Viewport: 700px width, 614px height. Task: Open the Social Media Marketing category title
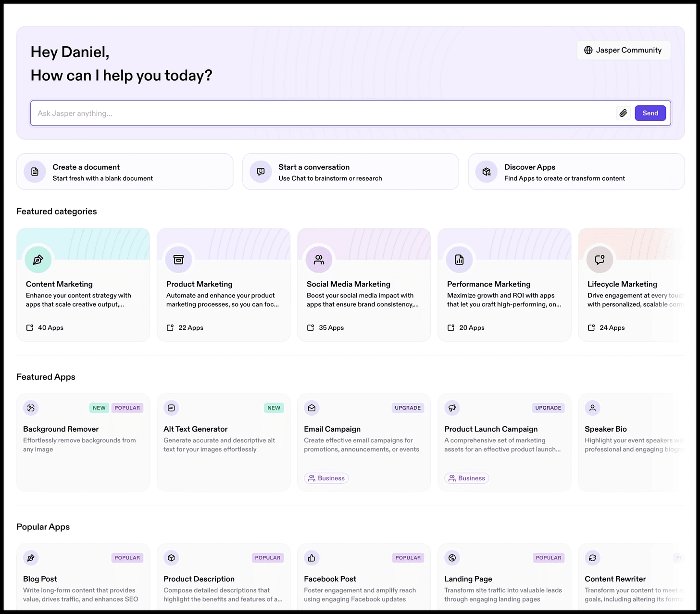tap(349, 284)
